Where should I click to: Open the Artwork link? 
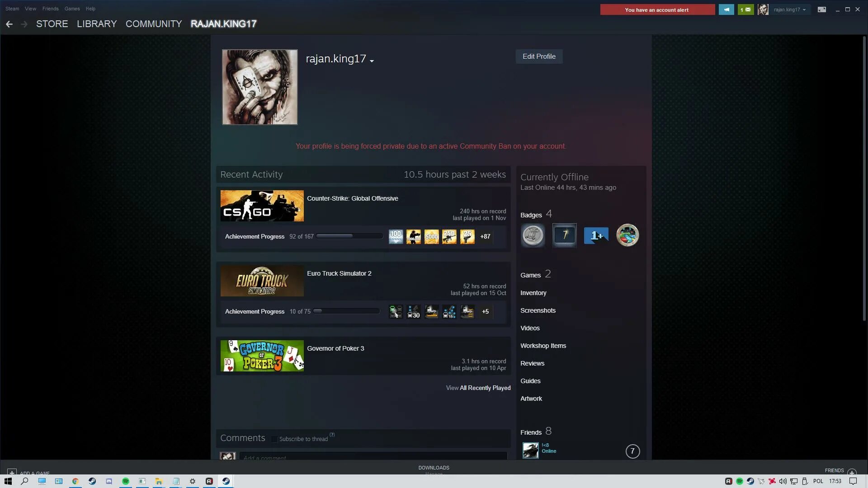point(531,399)
